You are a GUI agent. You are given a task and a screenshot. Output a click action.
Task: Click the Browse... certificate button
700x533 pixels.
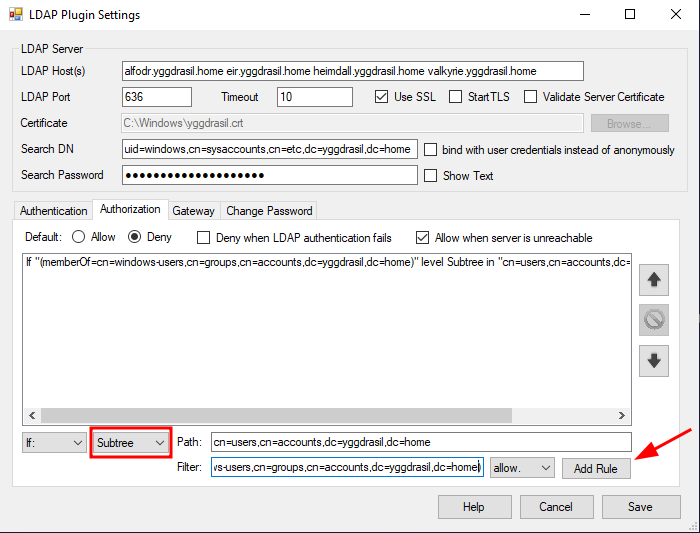coord(629,123)
